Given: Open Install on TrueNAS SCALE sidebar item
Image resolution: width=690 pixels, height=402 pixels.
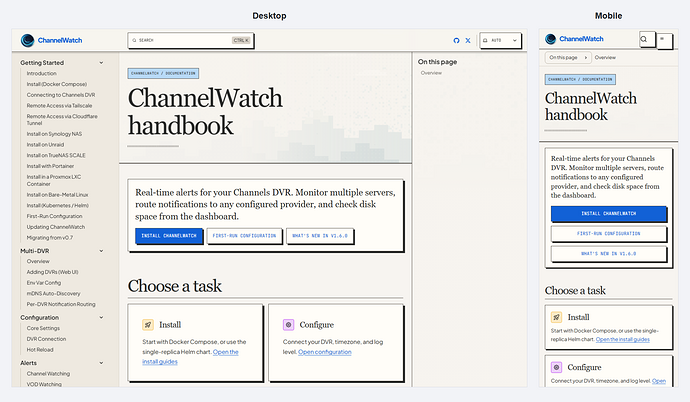Looking at the screenshot, I should click(56, 155).
